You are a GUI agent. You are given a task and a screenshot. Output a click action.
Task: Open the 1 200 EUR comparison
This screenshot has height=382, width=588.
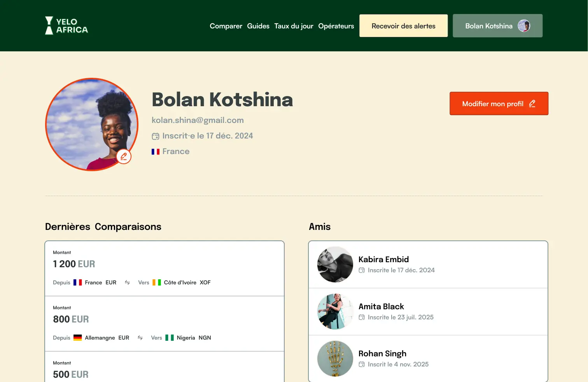(164, 269)
